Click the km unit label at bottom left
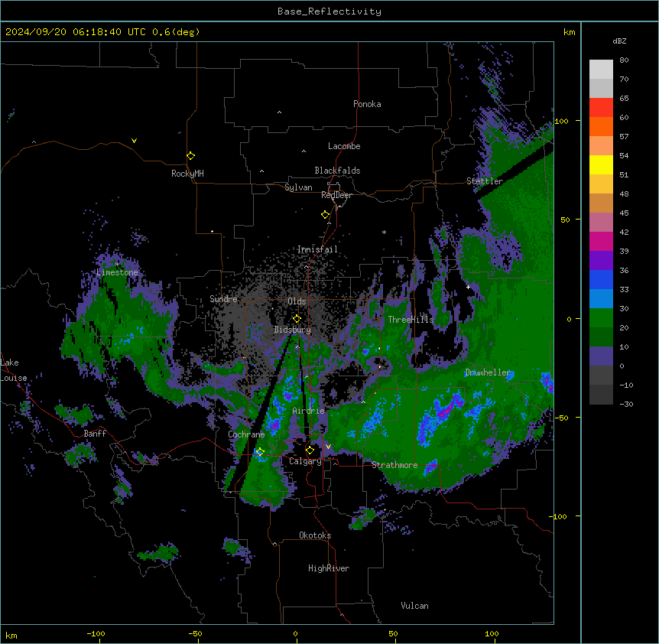This screenshot has height=644, width=659. (x=11, y=635)
